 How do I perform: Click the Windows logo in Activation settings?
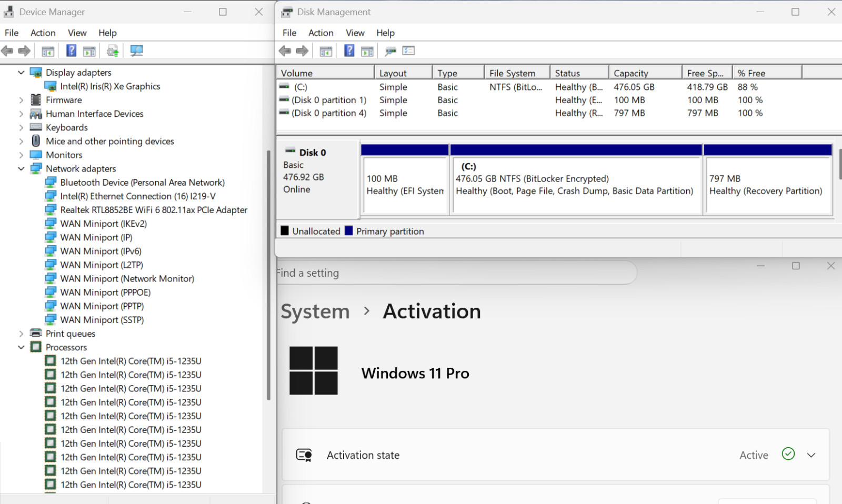314,371
